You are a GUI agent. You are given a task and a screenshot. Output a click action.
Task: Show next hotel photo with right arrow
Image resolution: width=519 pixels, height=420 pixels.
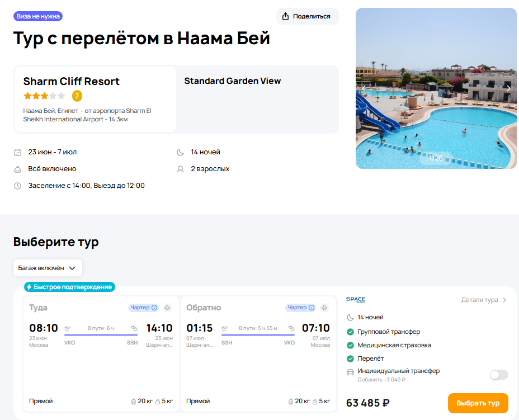pos(508,88)
